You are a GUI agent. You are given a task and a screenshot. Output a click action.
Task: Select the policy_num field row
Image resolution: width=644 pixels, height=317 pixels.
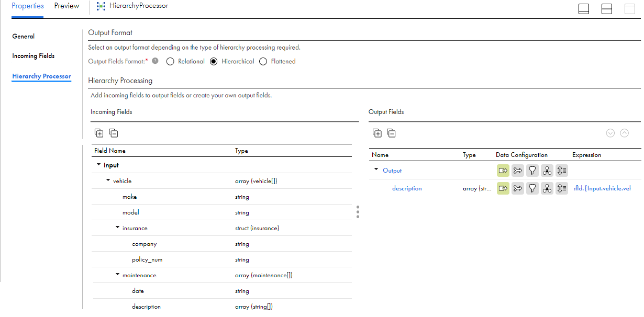(x=222, y=259)
